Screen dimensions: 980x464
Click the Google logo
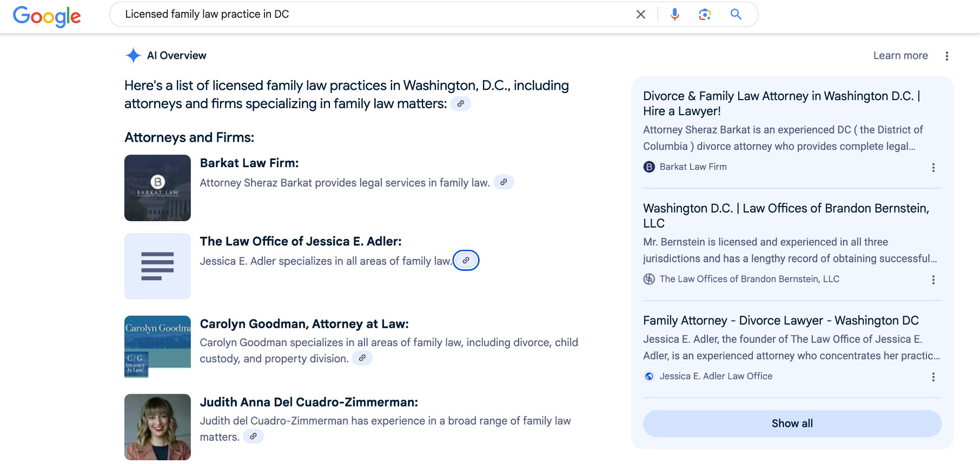click(47, 16)
